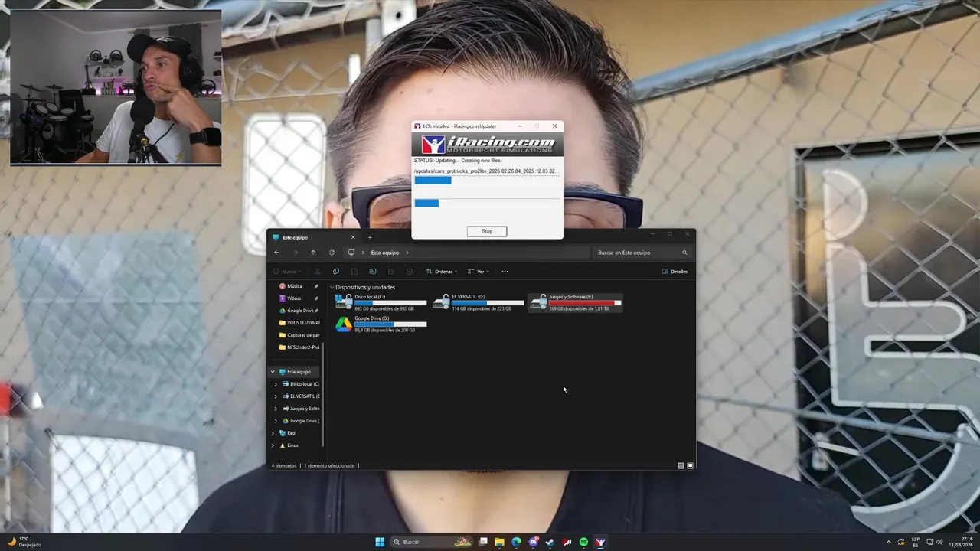Expand Linux tree node
The width and height of the screenshot is (980, 551).
coord(273,445)
